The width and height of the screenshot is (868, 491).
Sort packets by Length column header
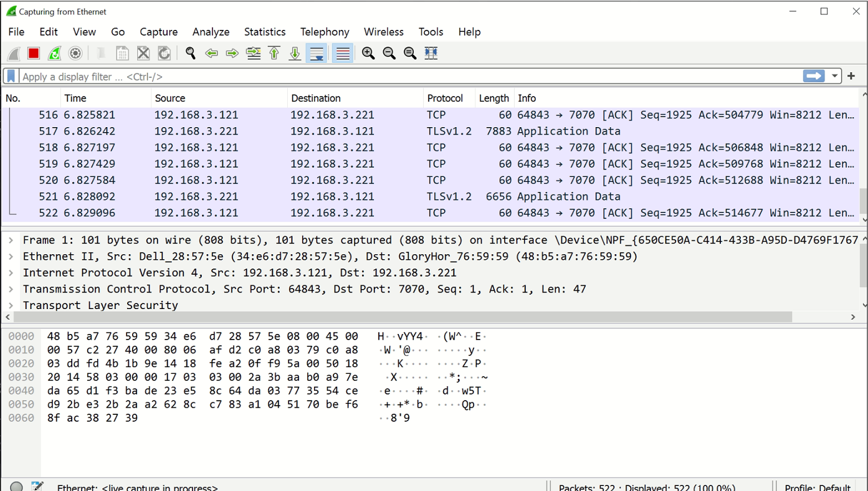tap(494, 98)
